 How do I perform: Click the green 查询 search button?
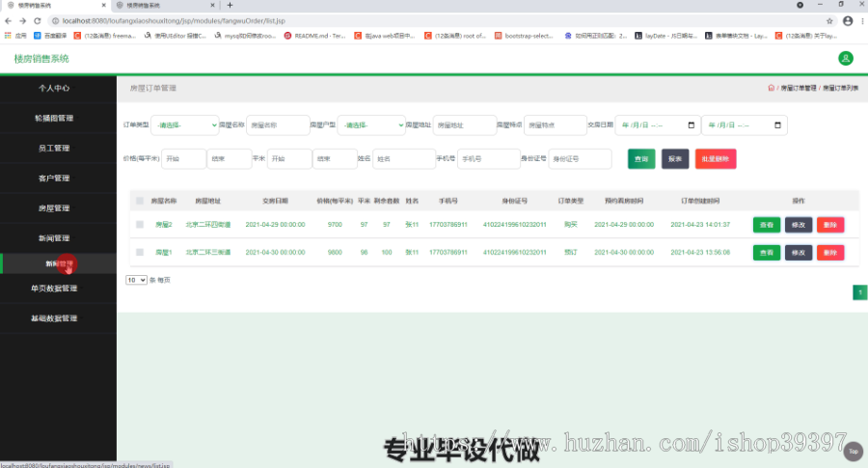click(x=641, y=159)
